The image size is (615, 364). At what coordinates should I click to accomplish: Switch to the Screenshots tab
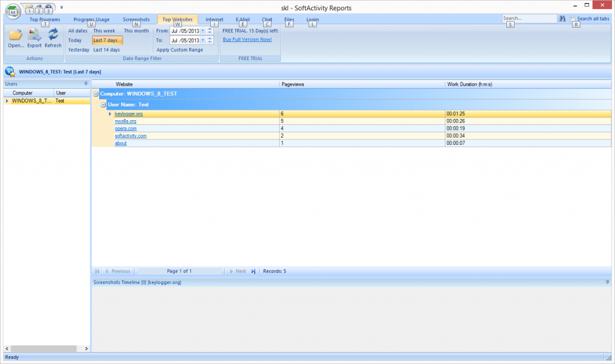point(136,19)
